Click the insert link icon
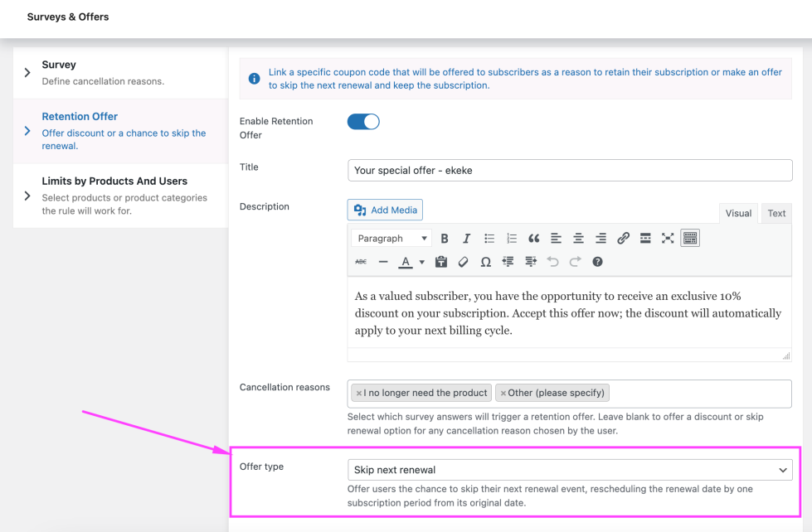 [x=623, y=239]
